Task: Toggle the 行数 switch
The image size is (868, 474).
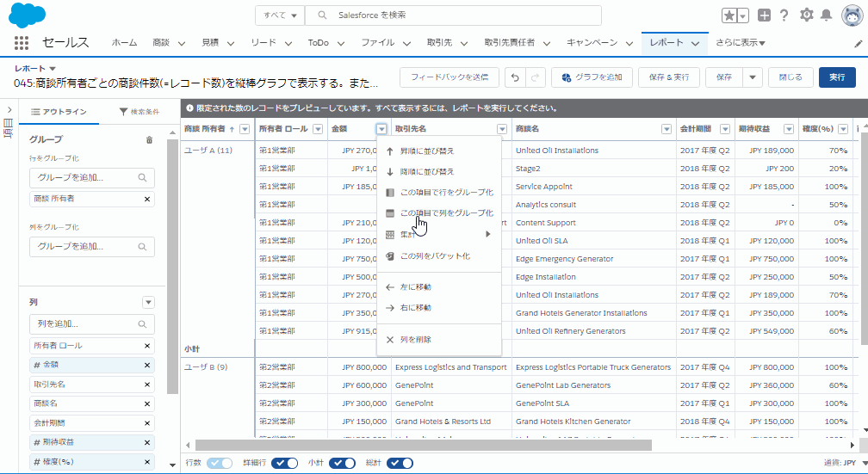Action: [x=220, y=463]
